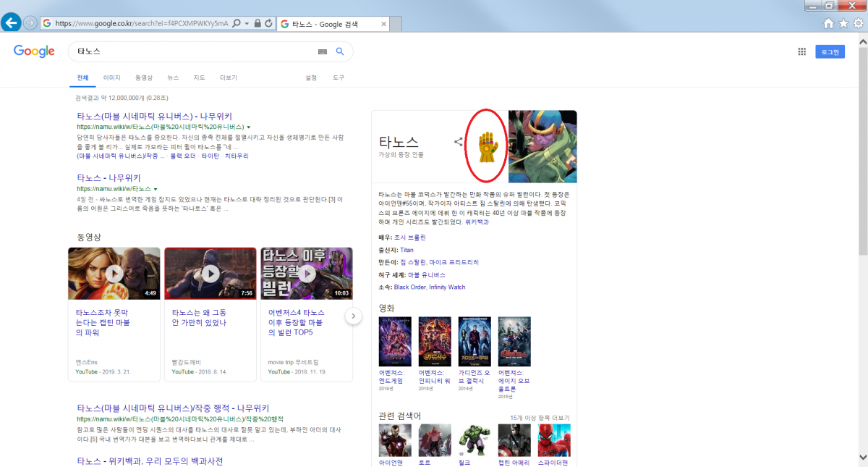Open the on-screen keyboard icon in search box

pos(323,52)
